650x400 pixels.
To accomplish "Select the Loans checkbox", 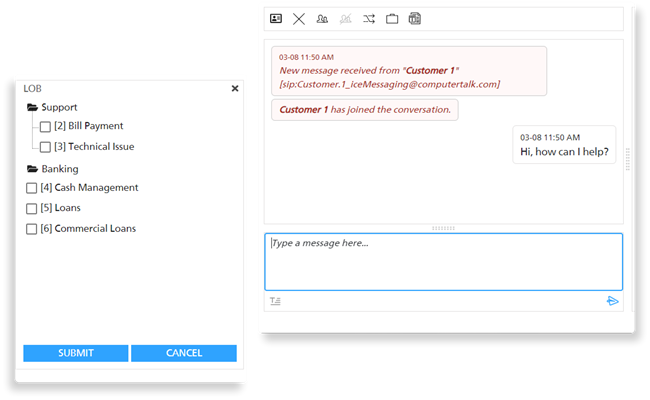I will (x=31, y=208).
